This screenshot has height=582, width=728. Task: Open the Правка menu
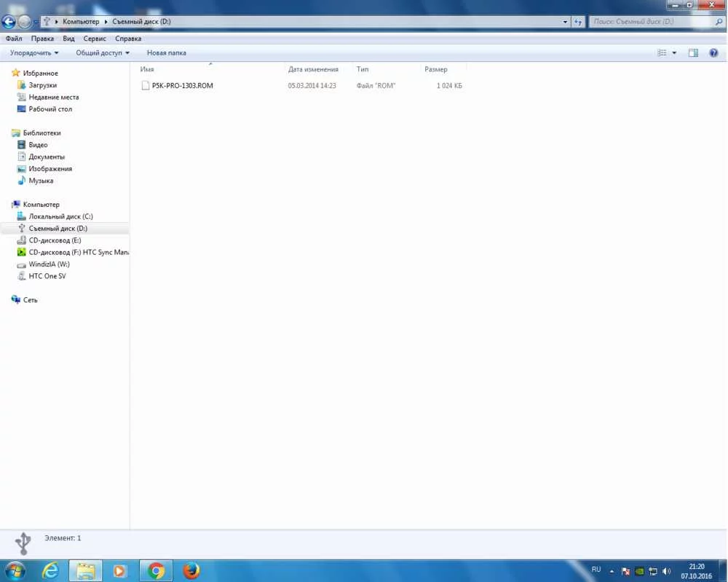click(42, 39)
